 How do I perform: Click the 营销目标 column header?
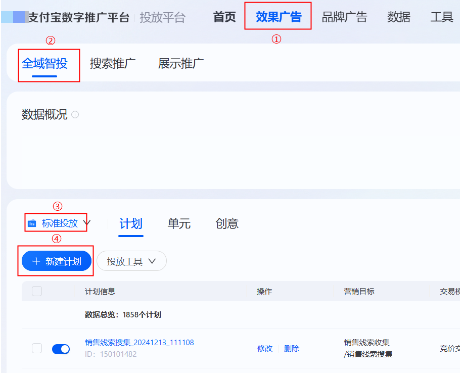pos(359,292)
